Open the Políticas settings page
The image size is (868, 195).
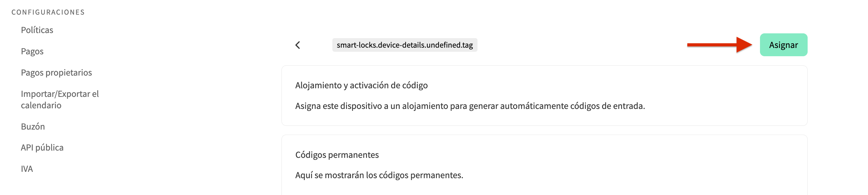pos(37,30)
